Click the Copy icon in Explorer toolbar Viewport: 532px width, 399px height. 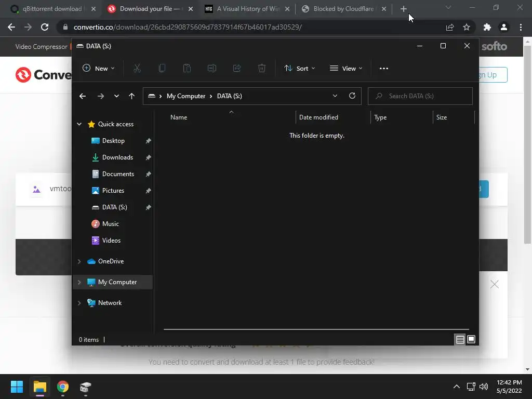pos(162,68)
